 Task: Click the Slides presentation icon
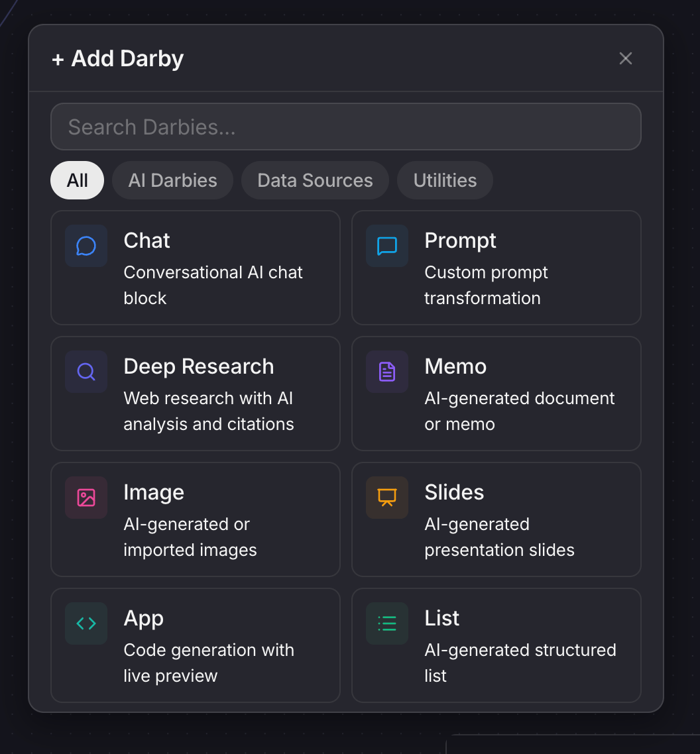point(387,498)
